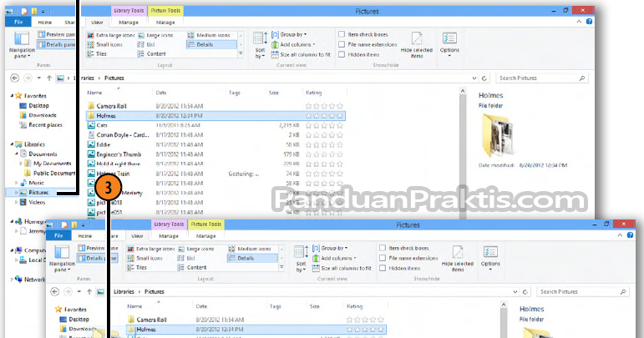Enable Hidden items in back window
Image resolution: width=644 pixels, height=338 pixels.
pos(342,54)
